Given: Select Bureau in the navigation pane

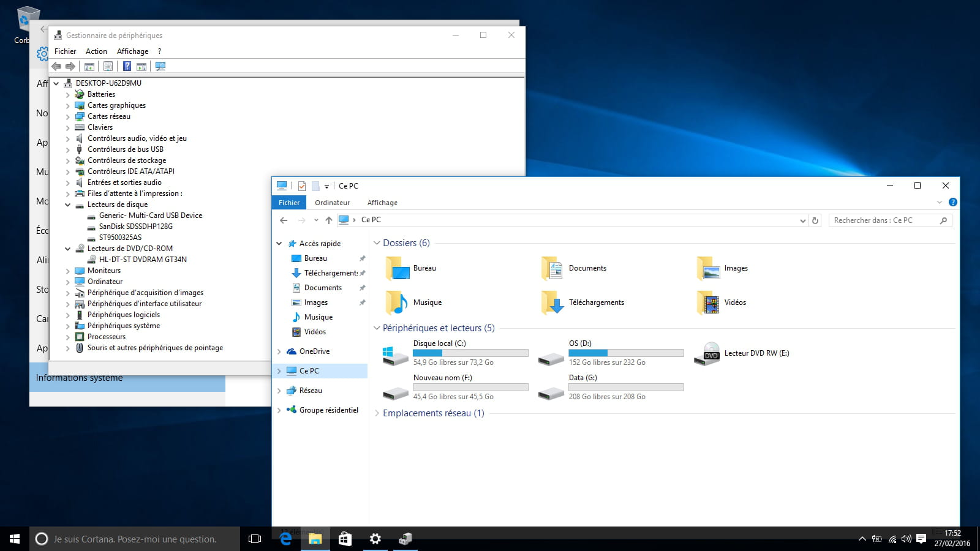Looking at the screenshot, I should (x=315, y=258).
